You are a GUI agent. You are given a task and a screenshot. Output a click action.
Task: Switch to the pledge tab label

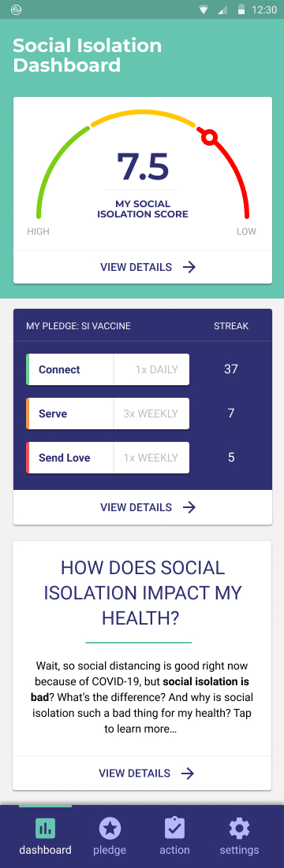coord(110,850)
